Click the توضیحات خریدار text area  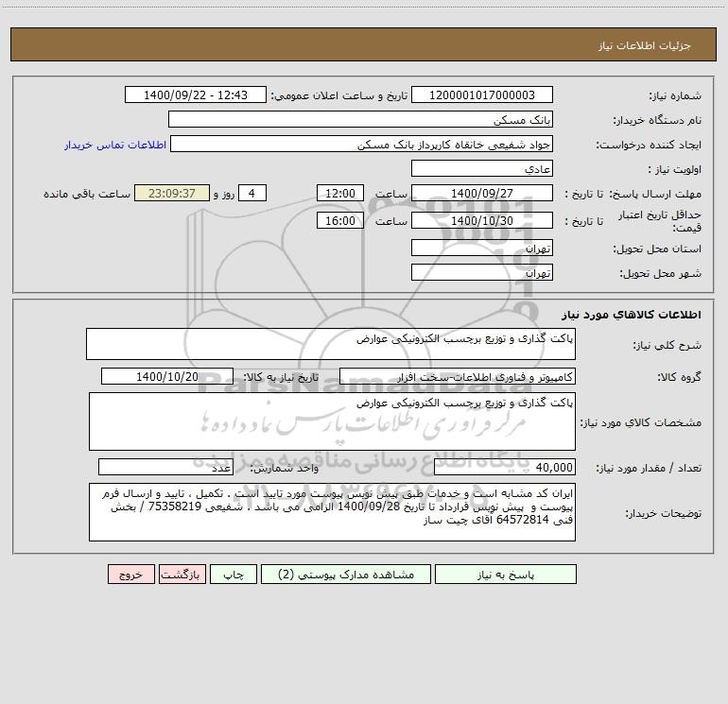332,512
